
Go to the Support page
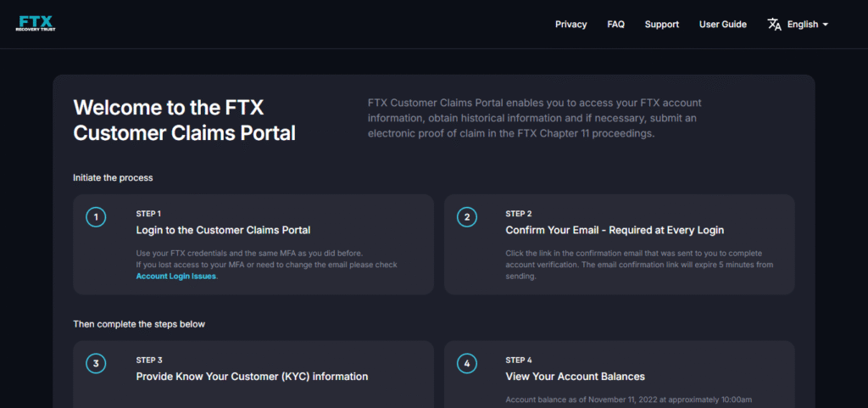[661, 25]
